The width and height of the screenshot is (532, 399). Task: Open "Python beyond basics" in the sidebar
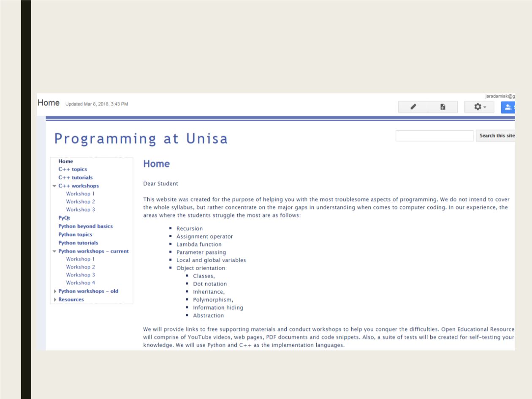click(86, 226)
